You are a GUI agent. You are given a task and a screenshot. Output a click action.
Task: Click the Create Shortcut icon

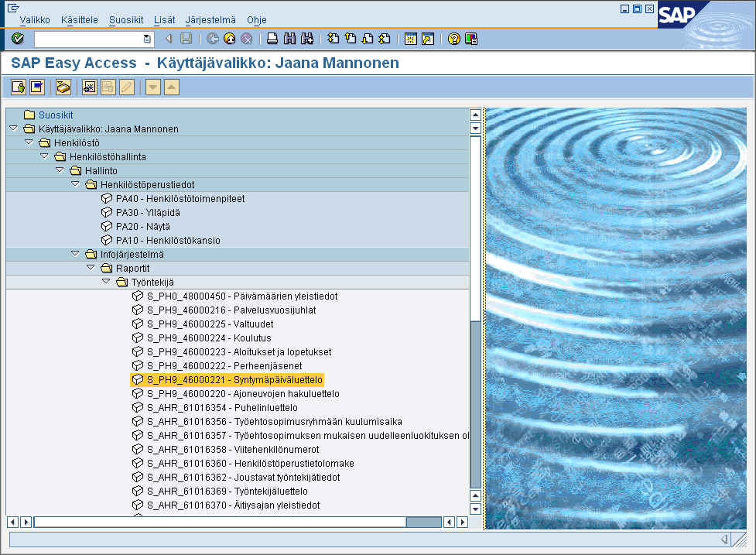click(x=428, y=39)
